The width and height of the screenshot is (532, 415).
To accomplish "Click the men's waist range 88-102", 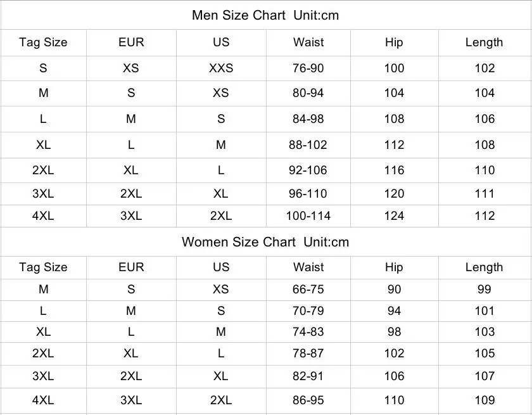I will pos(308,144).
